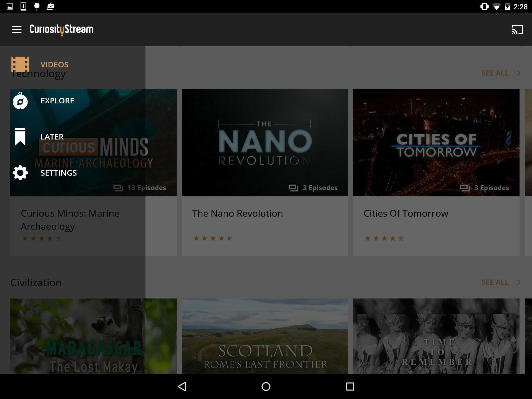
Task: Select the Videos film strip icon
Action: click(20, 64)
